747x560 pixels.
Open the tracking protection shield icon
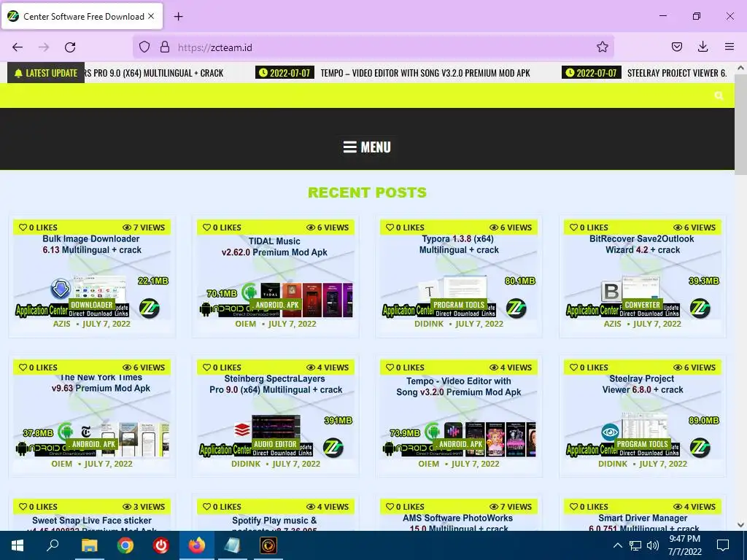144,47
